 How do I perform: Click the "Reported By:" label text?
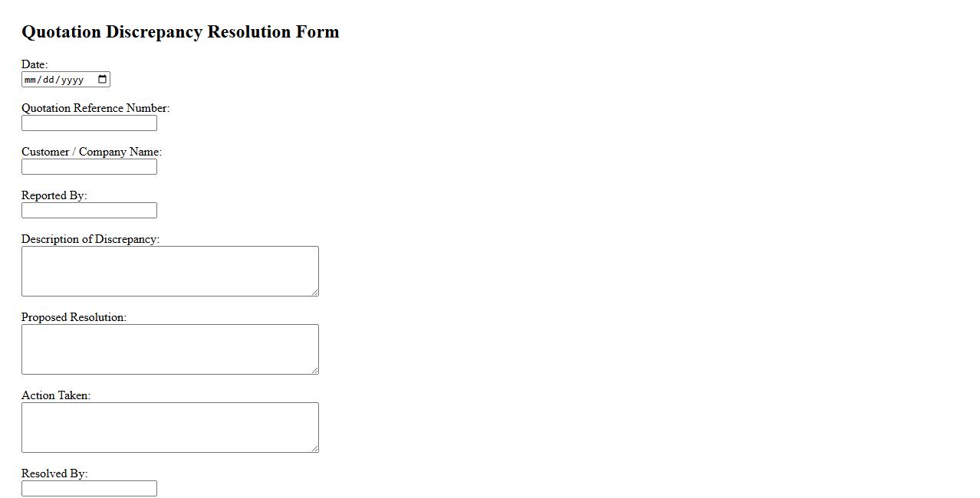click(54, 195)
